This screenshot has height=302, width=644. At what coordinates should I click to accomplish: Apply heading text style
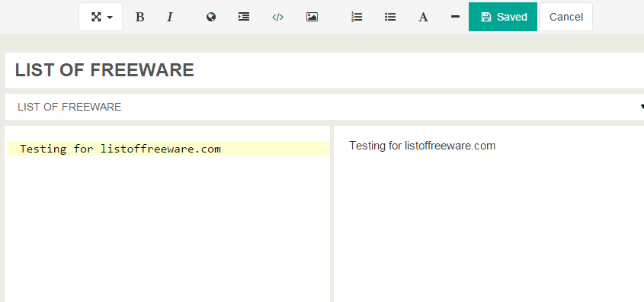[x=423, y=17]
